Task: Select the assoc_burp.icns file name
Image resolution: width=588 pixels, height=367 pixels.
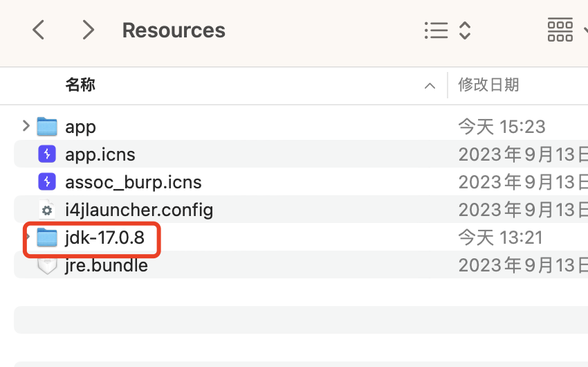Action: coord(133,182)
